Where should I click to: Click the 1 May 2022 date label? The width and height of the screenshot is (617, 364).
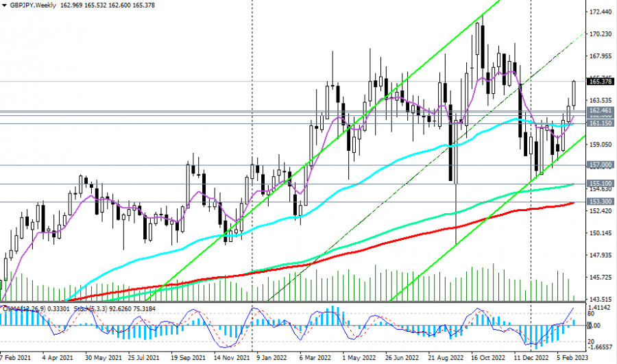tap(359, 358)
